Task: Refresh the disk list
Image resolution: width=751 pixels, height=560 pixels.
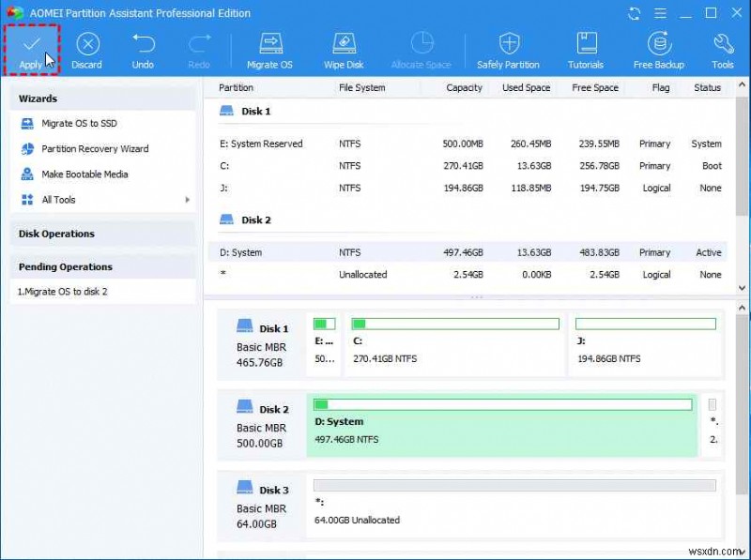Action: pyautogui.click(x=634, y=13)
